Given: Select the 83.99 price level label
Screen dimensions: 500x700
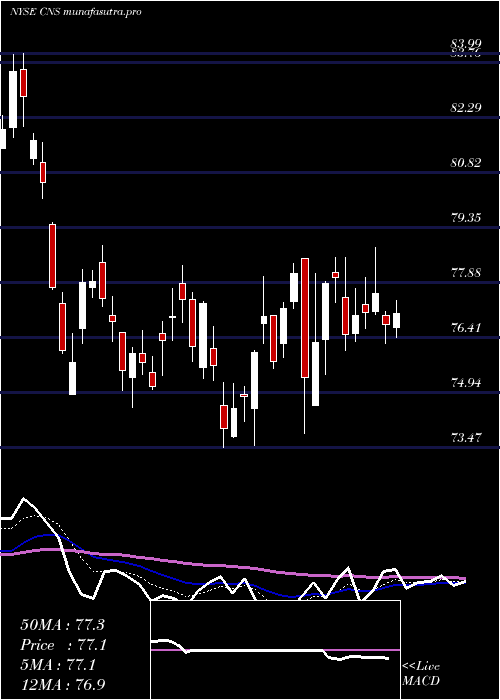Looking at the screenshot, I should tap(466, 44).
